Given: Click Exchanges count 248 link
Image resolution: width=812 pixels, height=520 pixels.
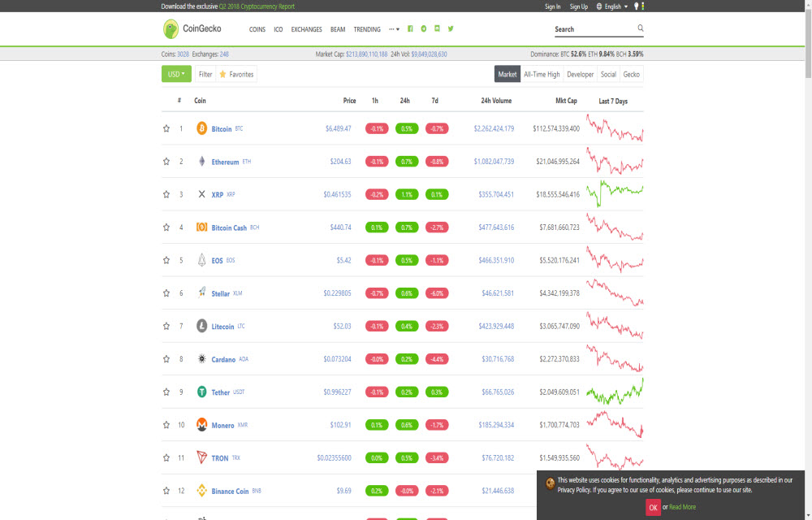Looking at the screenshot, I should [224, 54].
